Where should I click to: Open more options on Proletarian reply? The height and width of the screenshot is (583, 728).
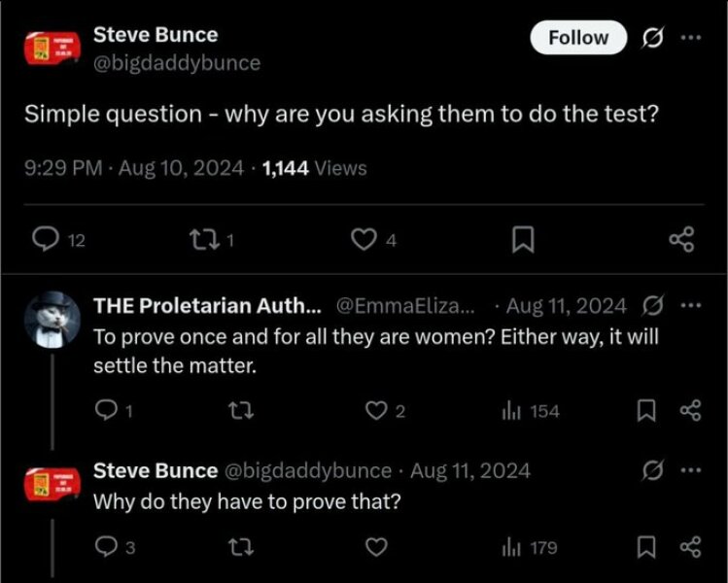click(x=689, y=305)
